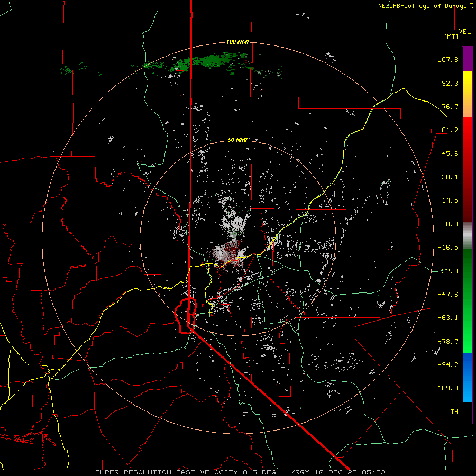Select the -78.7 scale value

(x=448, y=342)
